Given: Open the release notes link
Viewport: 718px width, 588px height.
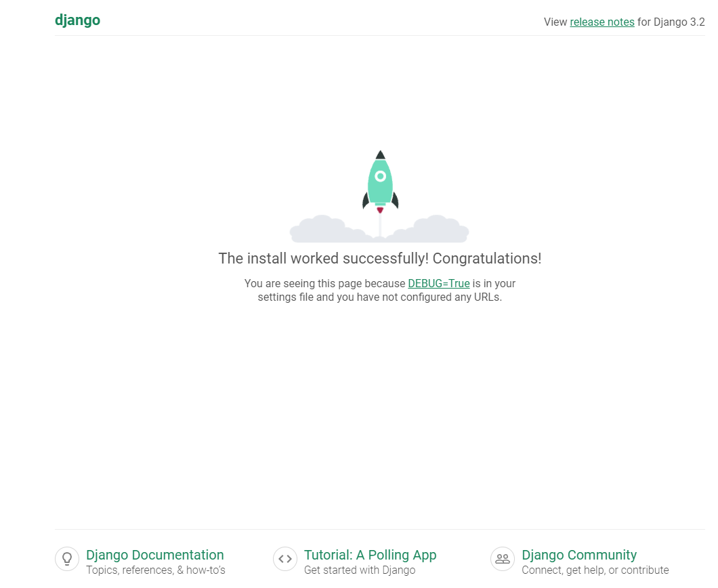Looking at the screenshot, I should [601, 22].
